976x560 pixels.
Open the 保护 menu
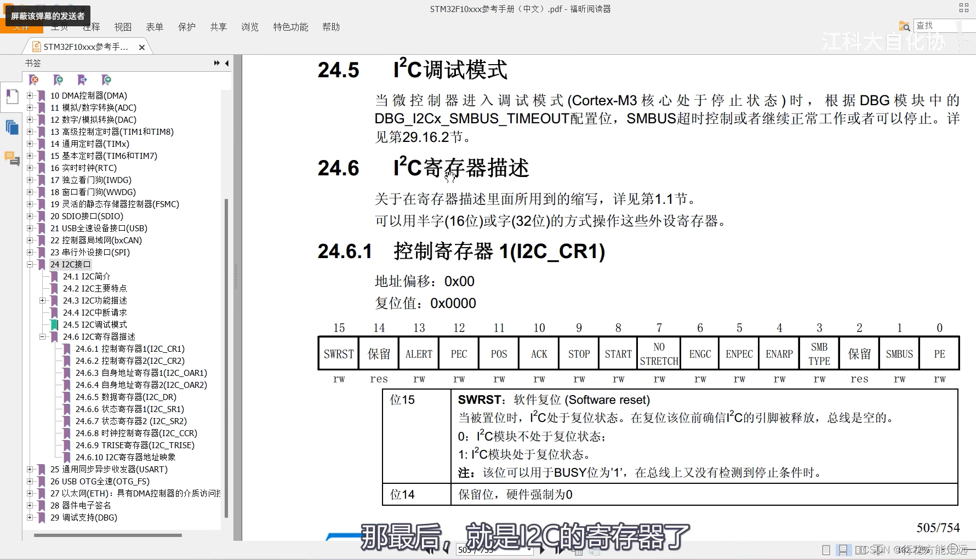(186, 27)
